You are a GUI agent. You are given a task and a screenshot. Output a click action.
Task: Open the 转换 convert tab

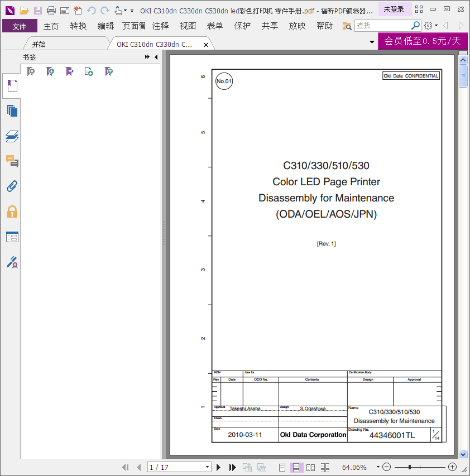78,26
